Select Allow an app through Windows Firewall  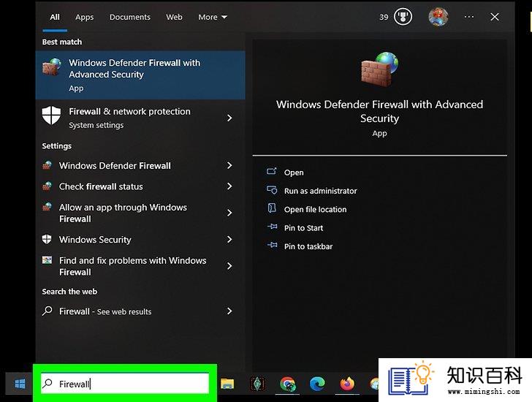123,213
